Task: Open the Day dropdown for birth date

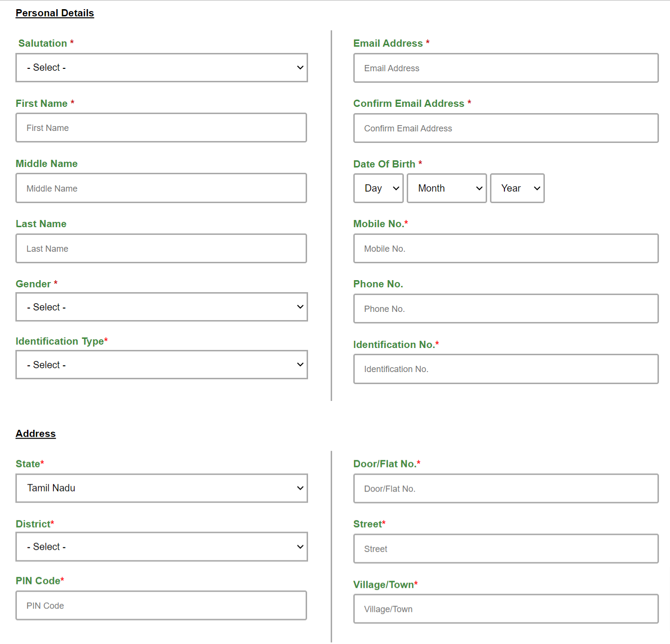Action: pyautogui.click(x=379, y=188)
